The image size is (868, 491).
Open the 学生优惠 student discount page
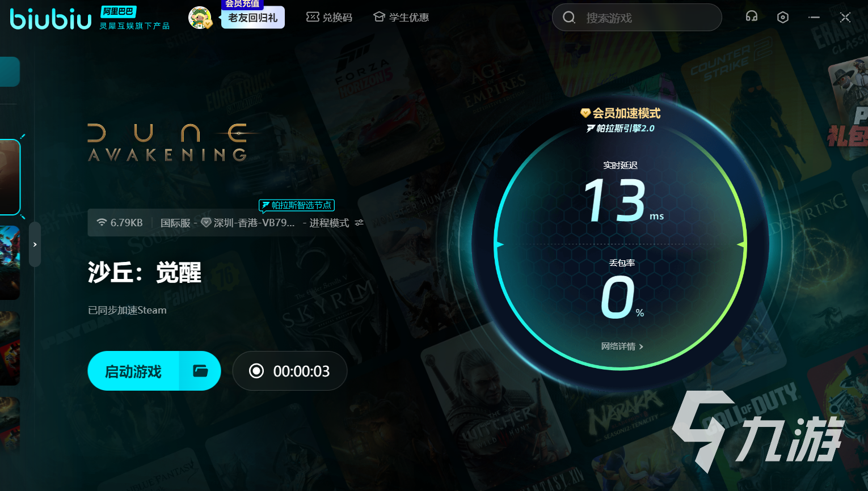click(x=401, y=18)
